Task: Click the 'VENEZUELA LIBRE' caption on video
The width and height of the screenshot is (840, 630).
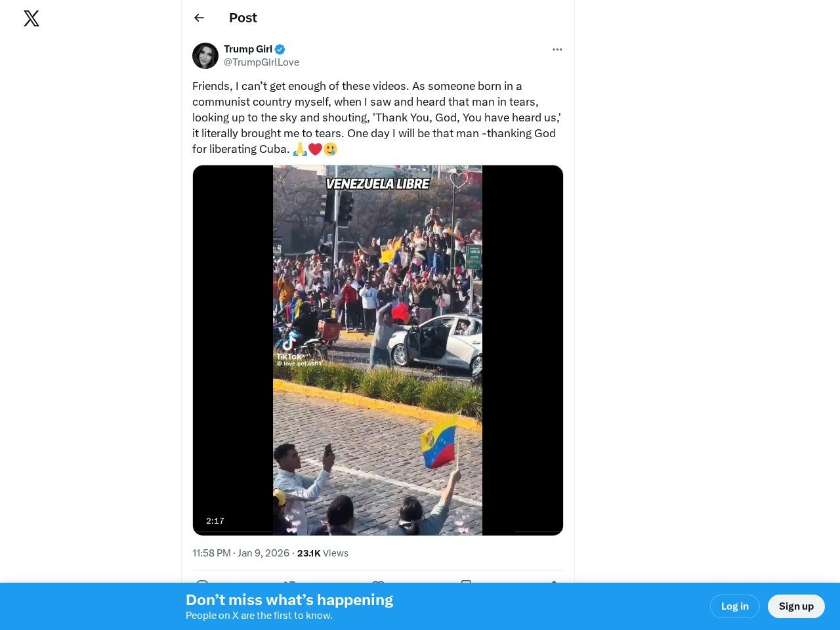Action: 378,184
